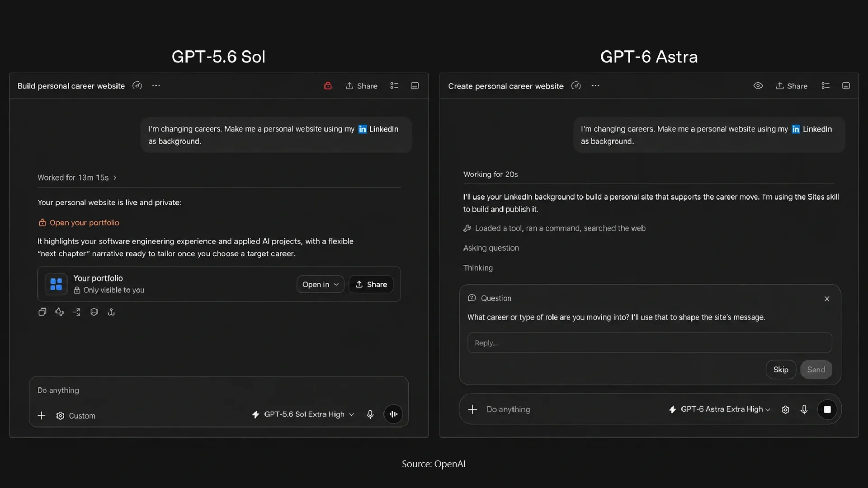Click the 'Only visible to you' label
Viewport: 868px width, 488px height.
109,290
